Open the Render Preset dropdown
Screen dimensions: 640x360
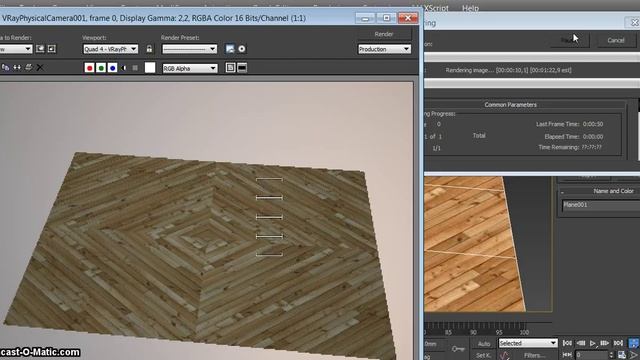(189, 49)
